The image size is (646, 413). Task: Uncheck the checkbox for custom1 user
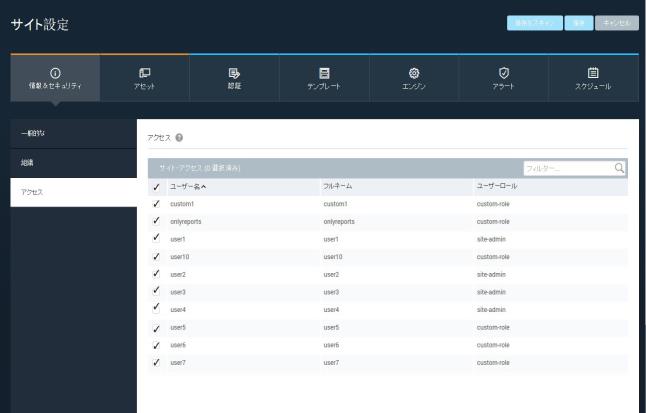(x=154, y=204)
